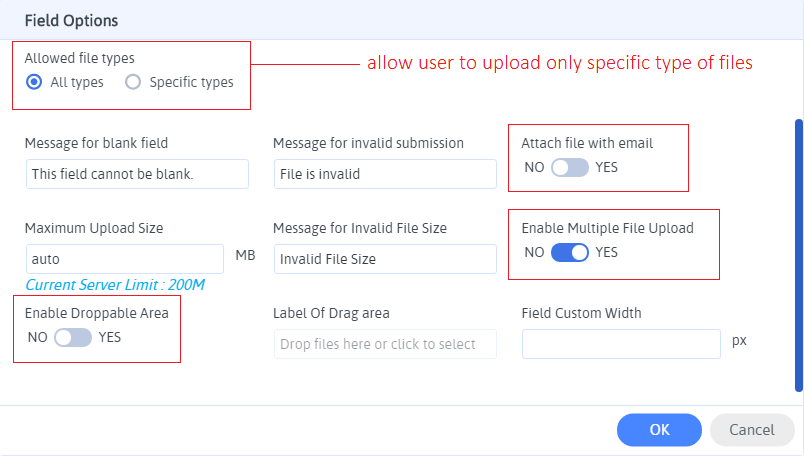This screenshot has height=456, width=804.
Task: Click the vertical scrollbar on the right
Action: (x=798, y=255)
